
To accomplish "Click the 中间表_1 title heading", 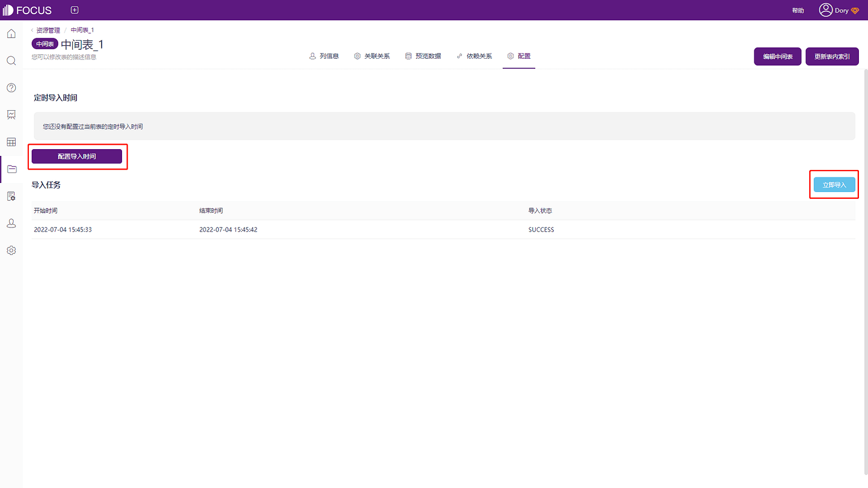I will [x=82, y=44].
